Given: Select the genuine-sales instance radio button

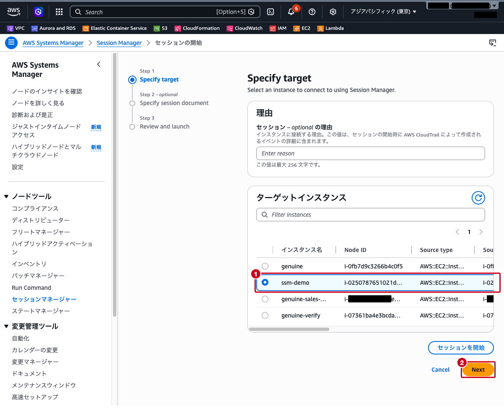Looking at the screenshot, I should 265,299.
